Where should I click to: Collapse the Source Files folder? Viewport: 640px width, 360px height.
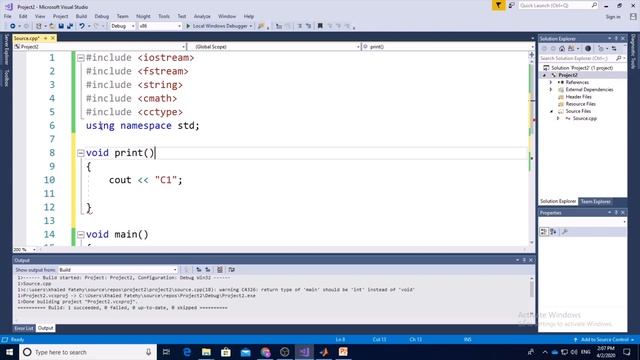[551, 111]
